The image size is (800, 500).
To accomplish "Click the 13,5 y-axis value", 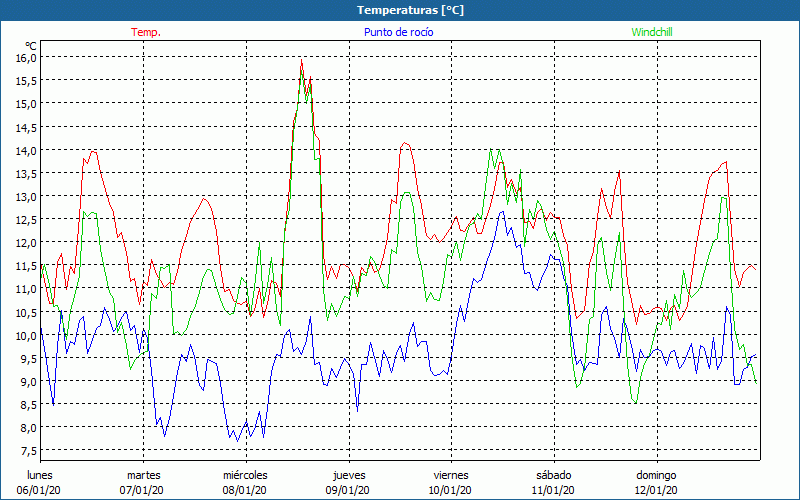I will pos(26,173).
